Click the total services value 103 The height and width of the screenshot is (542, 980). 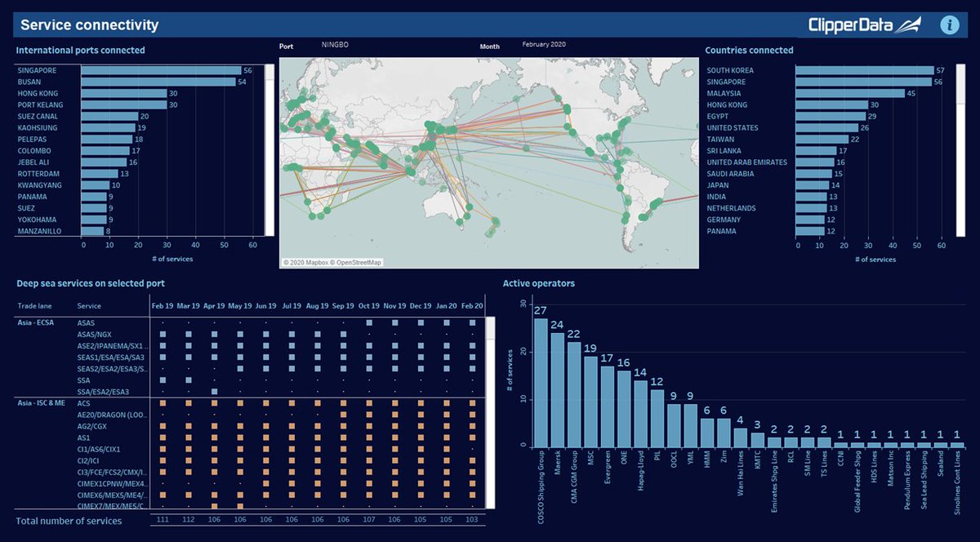(473, 520)
